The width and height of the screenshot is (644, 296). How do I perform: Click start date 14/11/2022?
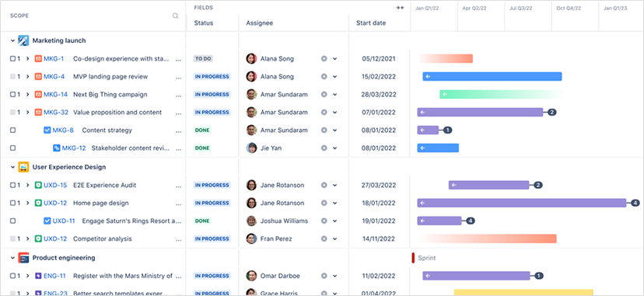pos(379,239)
